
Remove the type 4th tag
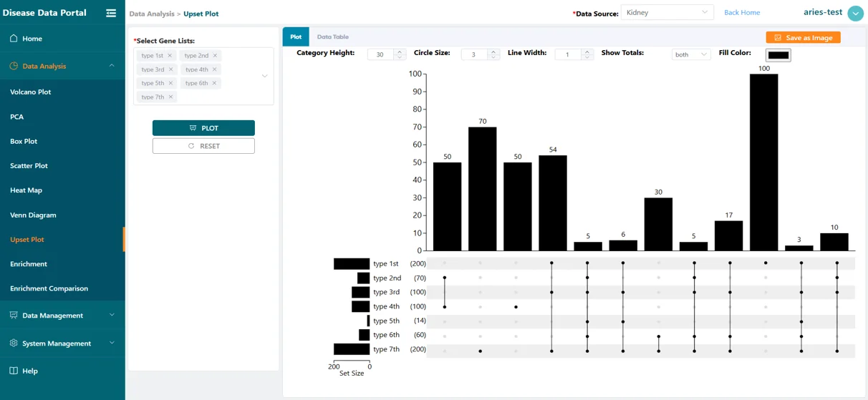click(x=214, y=69)
